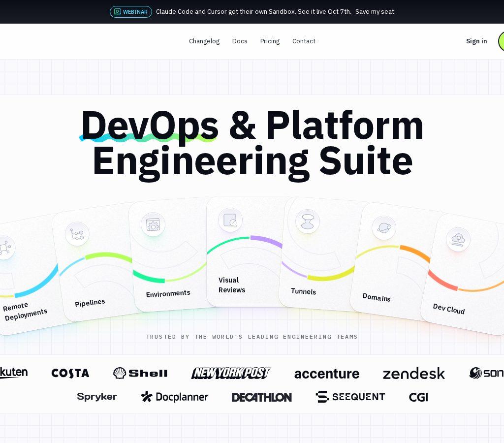This screenshot has height=443, width=504.
Task: Click the Decathlon logo
Action: (262, 397)
